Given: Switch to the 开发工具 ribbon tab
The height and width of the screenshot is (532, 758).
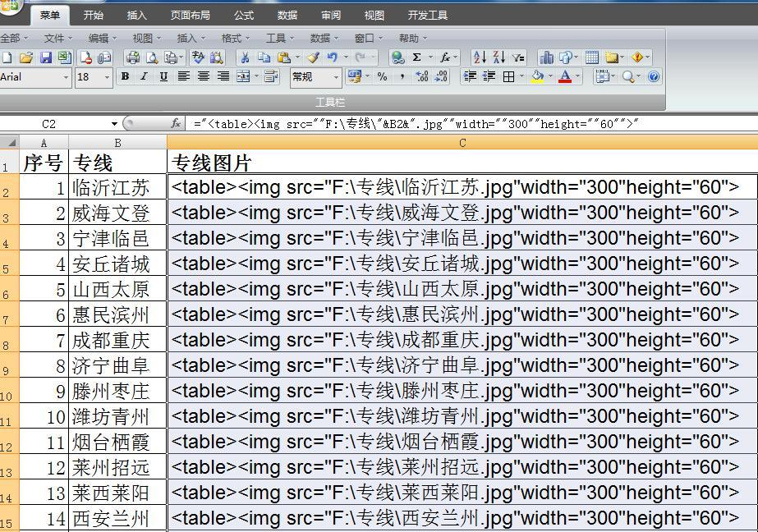Looking at the screenshot, I should (427, 16).
